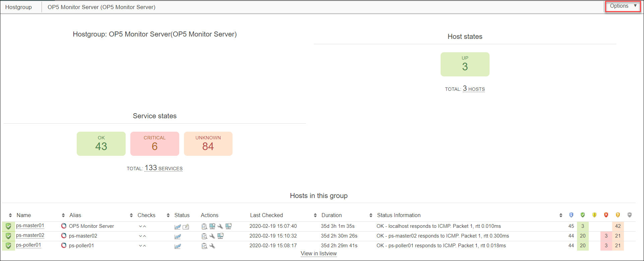Click the orange unknown services shield column icon
The height and width of the screenshot is (261, 644).
click(618, 215)
